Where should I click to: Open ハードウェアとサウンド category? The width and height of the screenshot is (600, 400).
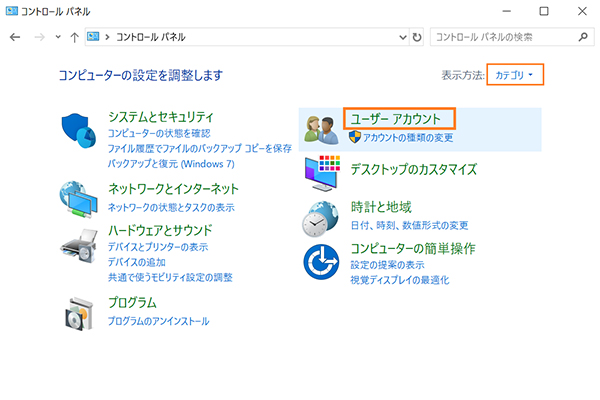[160, 230]
